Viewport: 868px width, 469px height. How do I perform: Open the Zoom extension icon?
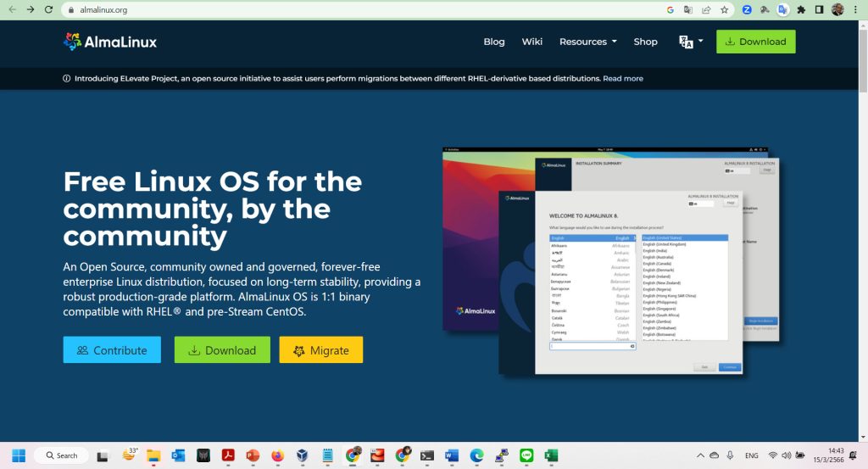[x=747, y=10]
